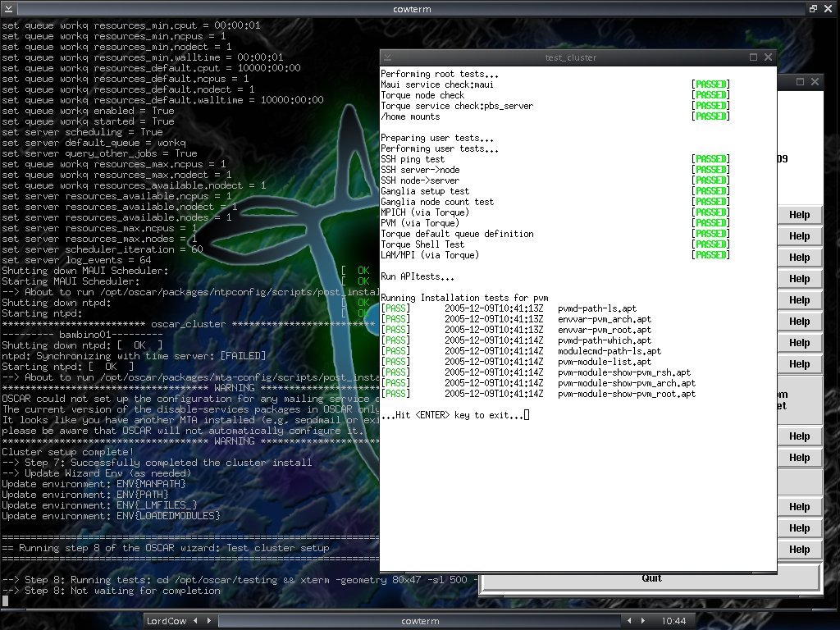Click the Help button directly above Quit

[x=799, y=550]
